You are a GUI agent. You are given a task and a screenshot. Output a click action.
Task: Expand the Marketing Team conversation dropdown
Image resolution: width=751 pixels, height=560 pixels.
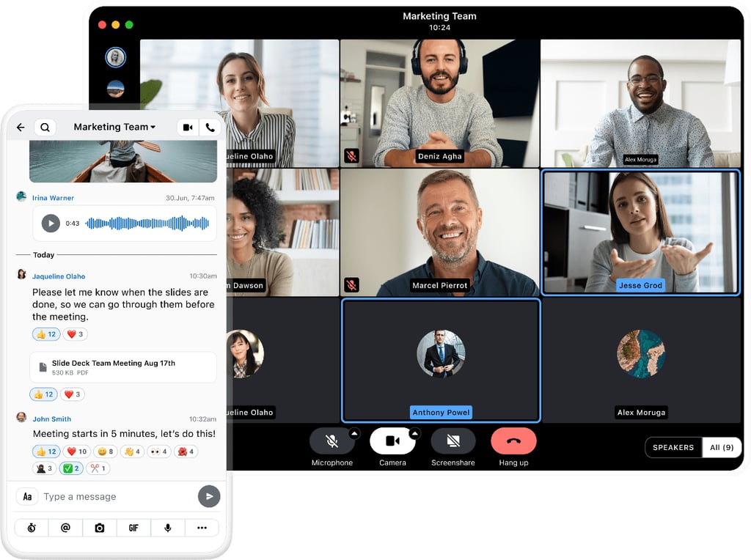coord(115,127)
